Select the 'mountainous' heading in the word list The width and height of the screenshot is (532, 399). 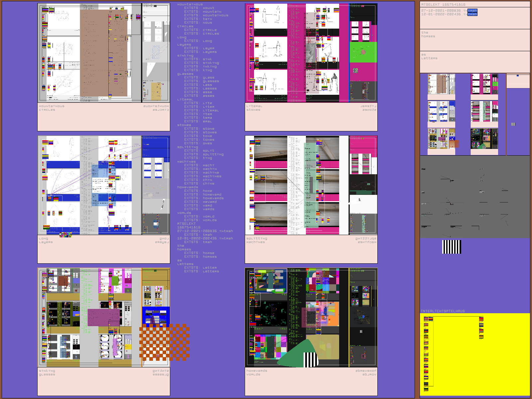tap(190, 4)
